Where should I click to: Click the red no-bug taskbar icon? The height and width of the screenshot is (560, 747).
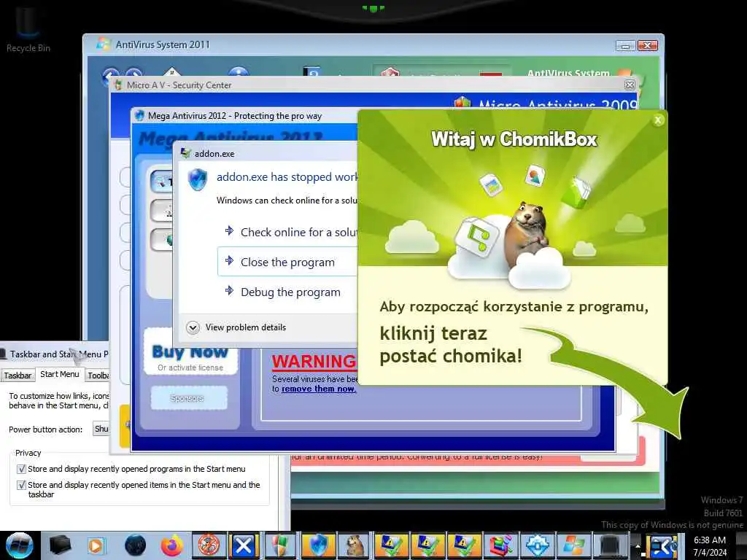[209, 545]
